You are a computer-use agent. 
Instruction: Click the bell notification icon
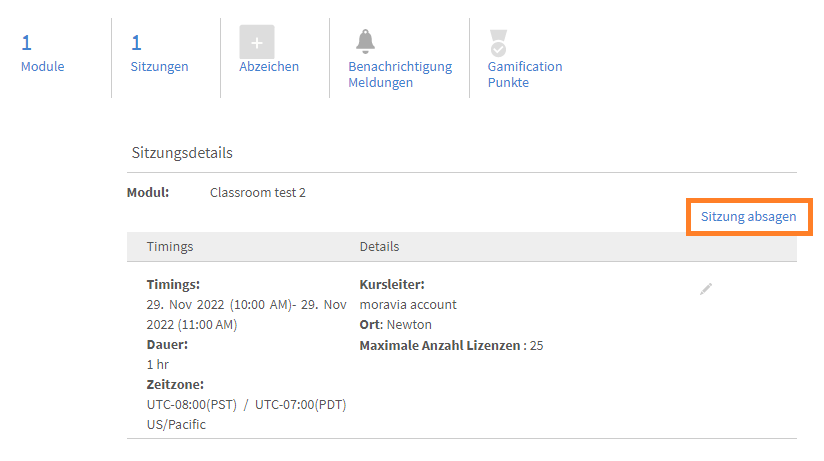[365, 41]
